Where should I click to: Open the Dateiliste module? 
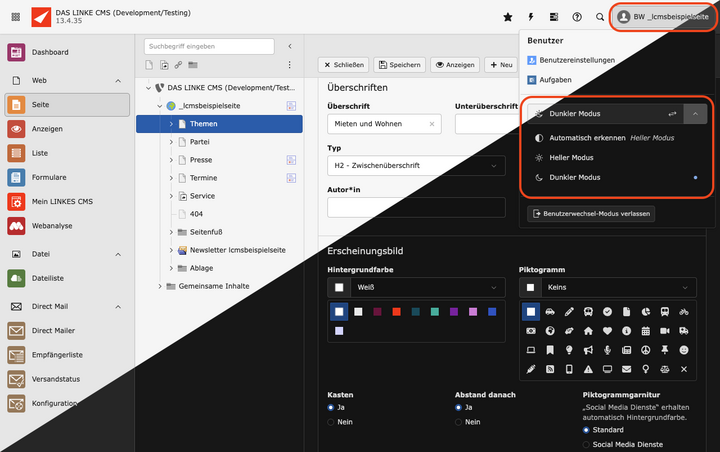pyautogui.click(x=67, y=278)
